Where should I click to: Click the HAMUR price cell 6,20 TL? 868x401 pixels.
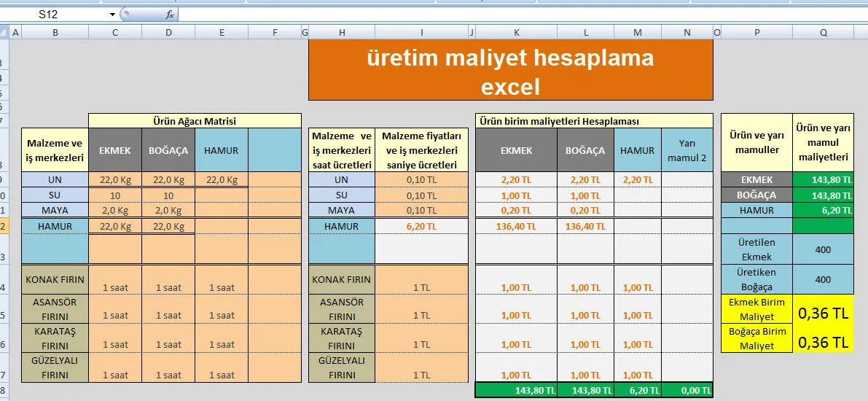point(422,226)
